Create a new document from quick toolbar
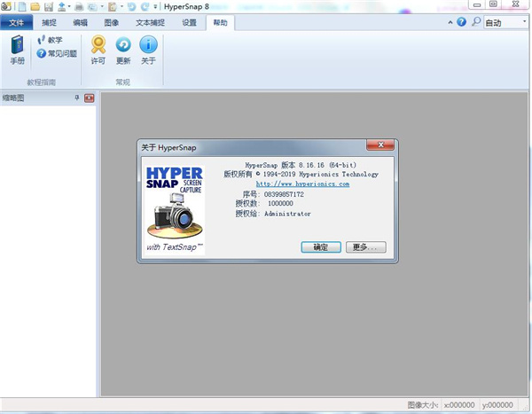Screen dimensions: 532x414 (22, 6)
